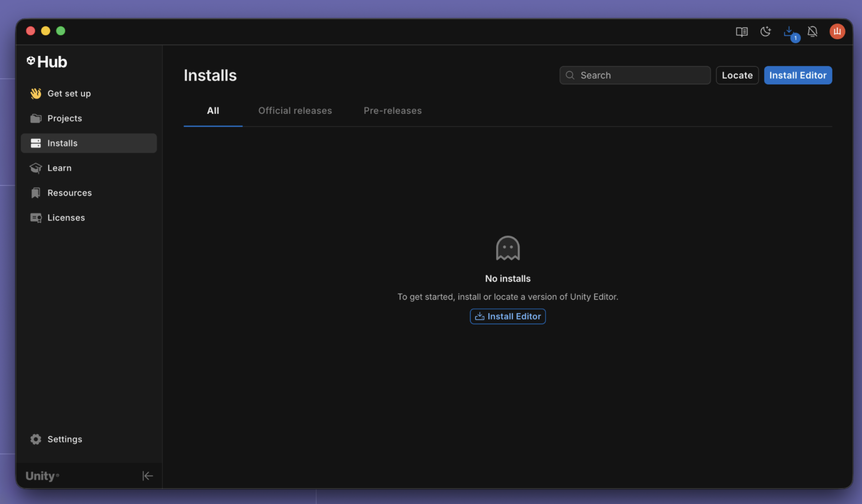Click the Locate button

(737, 75)
